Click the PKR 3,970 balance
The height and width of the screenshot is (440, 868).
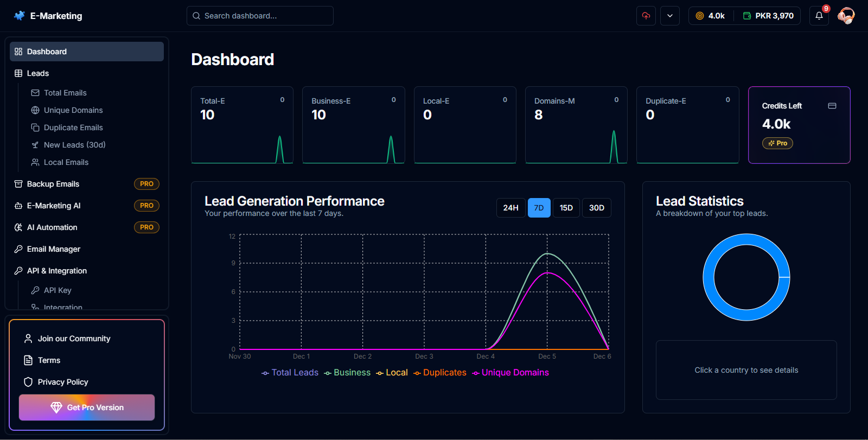coord(774,16)
